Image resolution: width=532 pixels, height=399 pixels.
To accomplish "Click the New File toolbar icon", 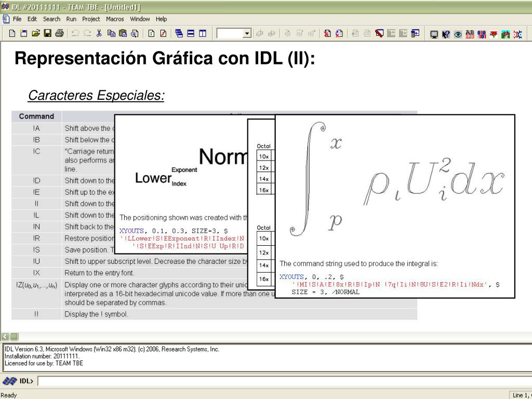I will (12, 33).
